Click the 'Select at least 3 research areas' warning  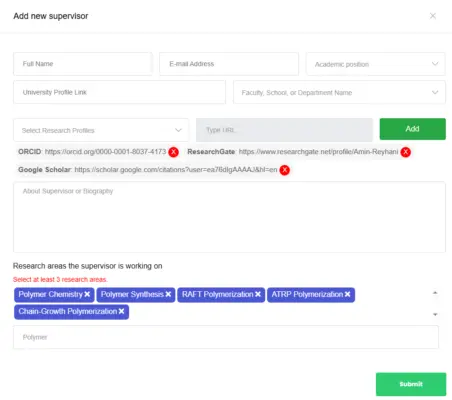(x=60, y=279)
